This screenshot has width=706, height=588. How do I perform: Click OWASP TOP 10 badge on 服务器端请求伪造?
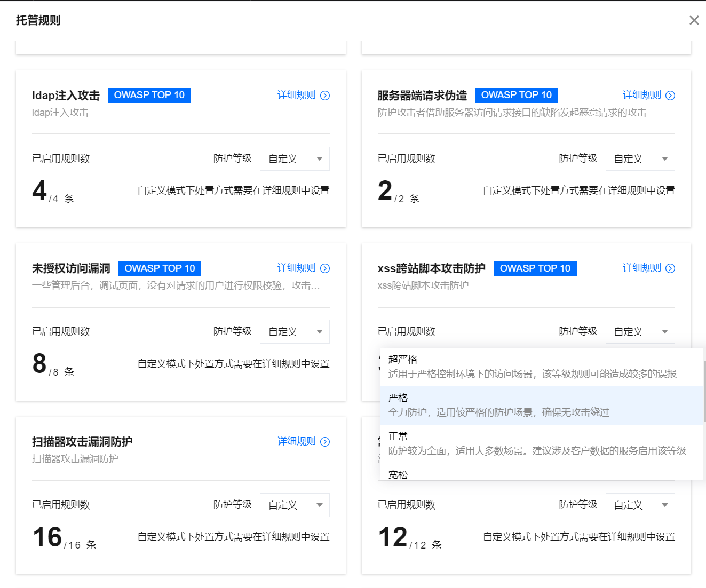click(517, 95)
